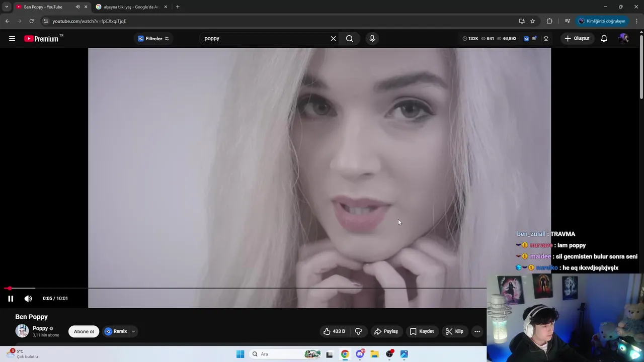Open the account avatar menu
Viewport: 644px width, 362px height.
point(623,39)
